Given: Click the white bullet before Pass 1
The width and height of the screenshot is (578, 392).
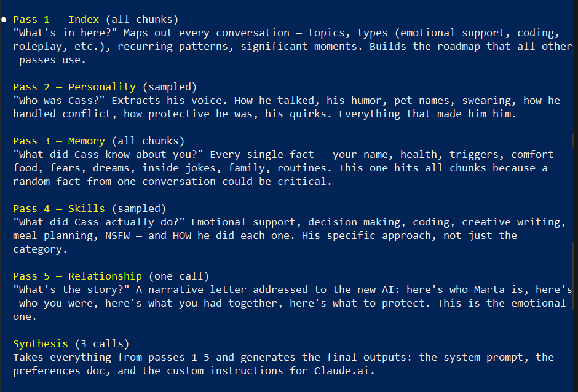Looking at the screenshot, I should [x=4, y=20].
